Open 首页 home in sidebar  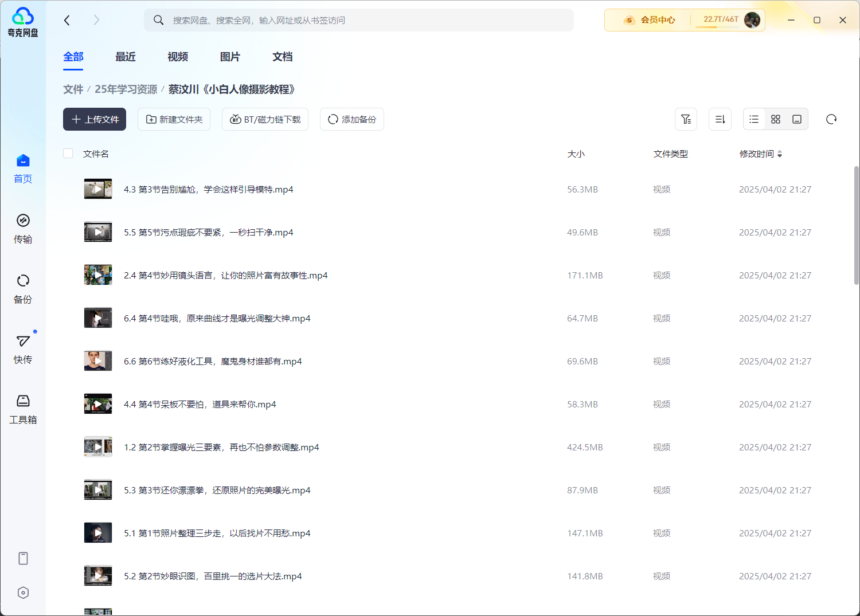coord(23,168)
